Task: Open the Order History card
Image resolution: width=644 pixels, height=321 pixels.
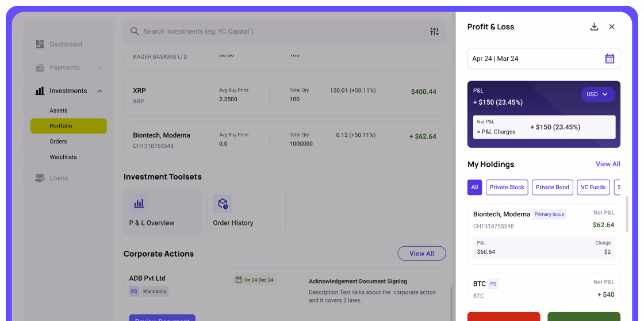Action: pyautogui.click(x=246, y=211)
